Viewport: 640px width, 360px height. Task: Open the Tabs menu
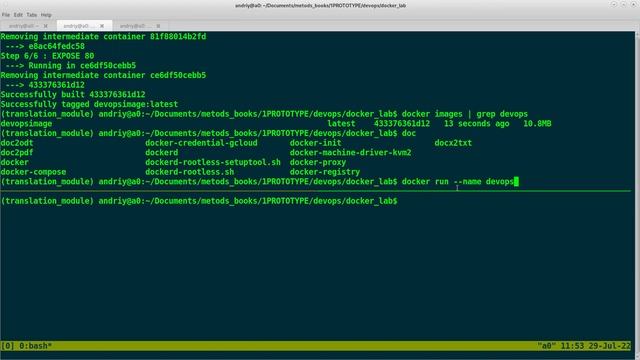click(32, 15)
